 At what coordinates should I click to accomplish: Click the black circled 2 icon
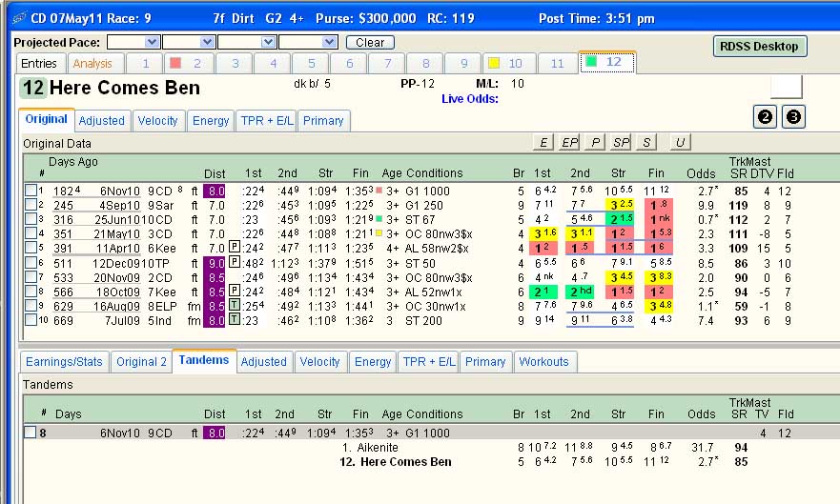tap(765, 116)
